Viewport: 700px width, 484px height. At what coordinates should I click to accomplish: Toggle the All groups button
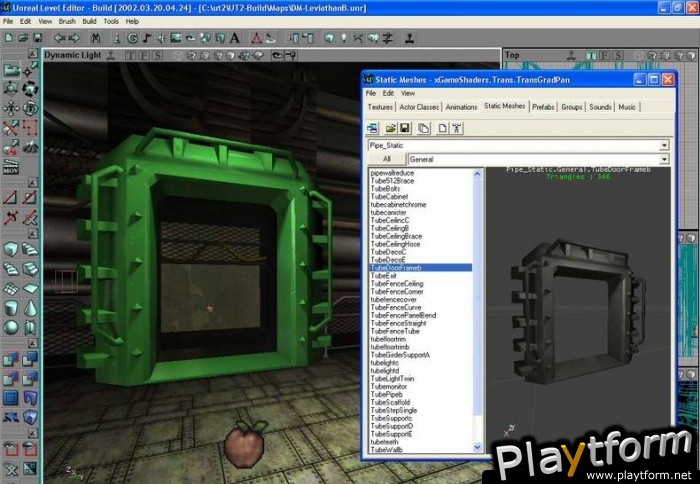pyautogui.click(x=387, y=159)
